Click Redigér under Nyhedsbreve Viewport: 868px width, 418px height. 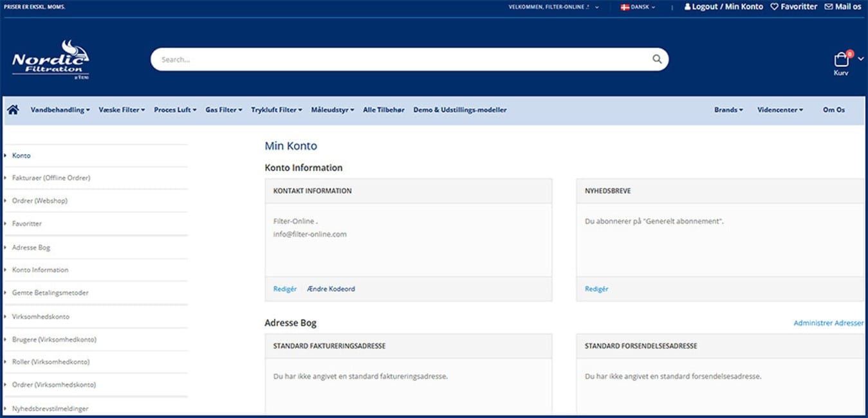point(596,289)
